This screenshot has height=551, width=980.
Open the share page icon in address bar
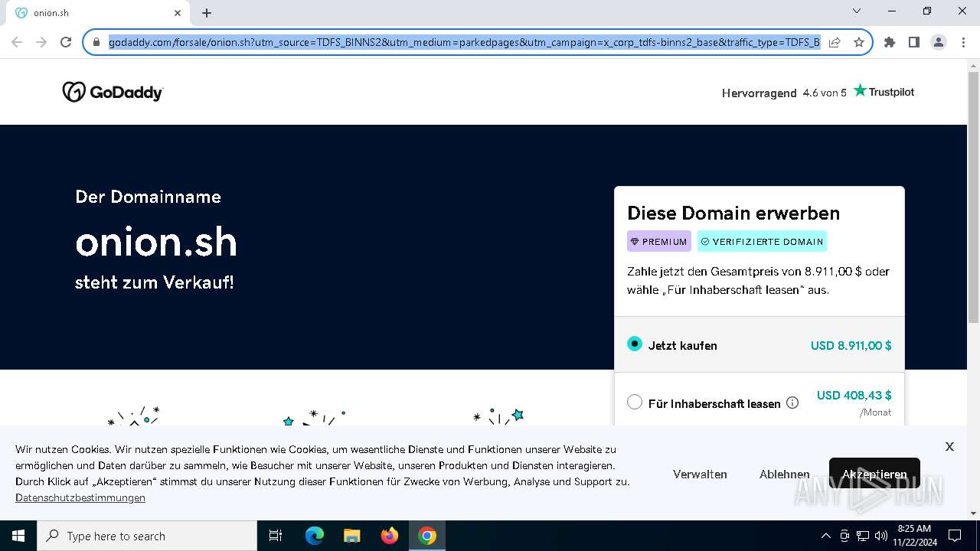pyautogui.click(x=835, y=42)
